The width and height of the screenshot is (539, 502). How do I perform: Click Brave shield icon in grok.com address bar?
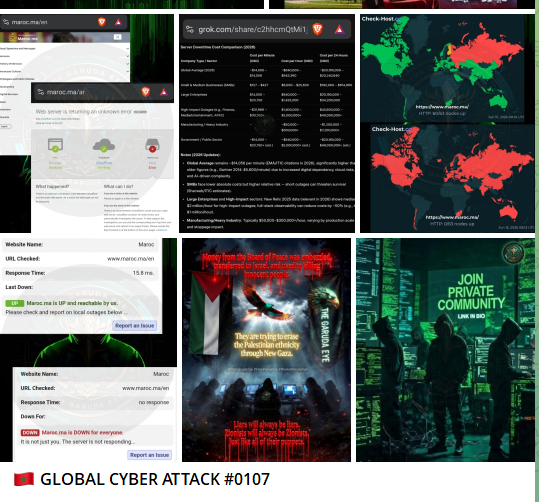pos(318,29)
